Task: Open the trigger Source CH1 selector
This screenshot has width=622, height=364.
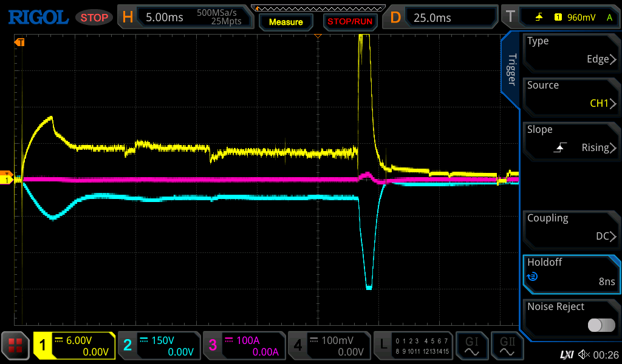Action: tap(571, 95)
